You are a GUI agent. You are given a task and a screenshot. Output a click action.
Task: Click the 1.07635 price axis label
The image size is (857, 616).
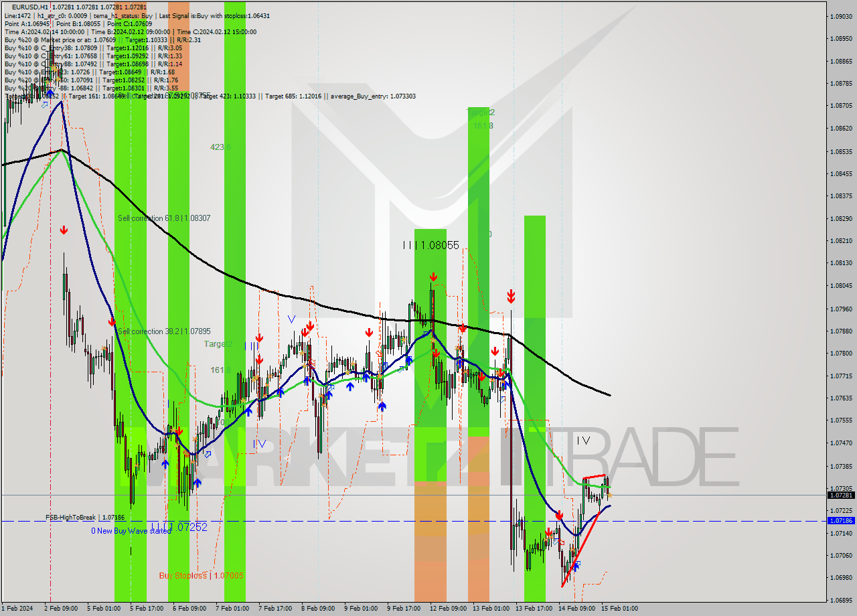841,398
